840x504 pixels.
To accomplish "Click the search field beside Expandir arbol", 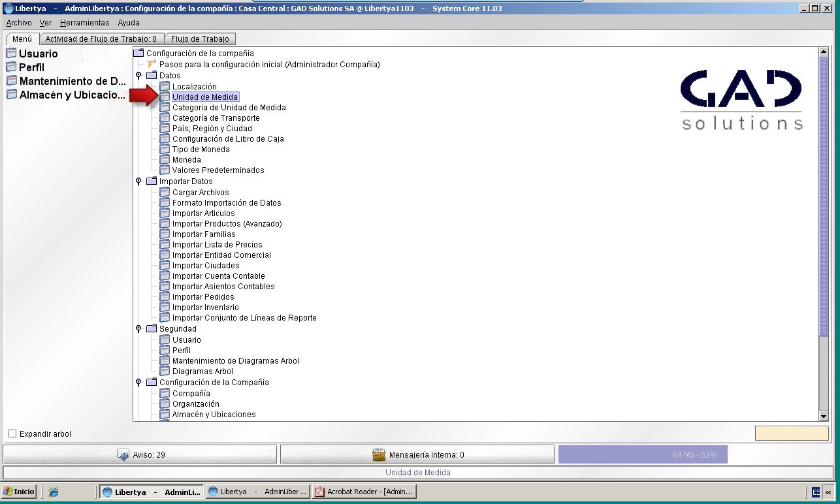I will click(x=792, y=433).
